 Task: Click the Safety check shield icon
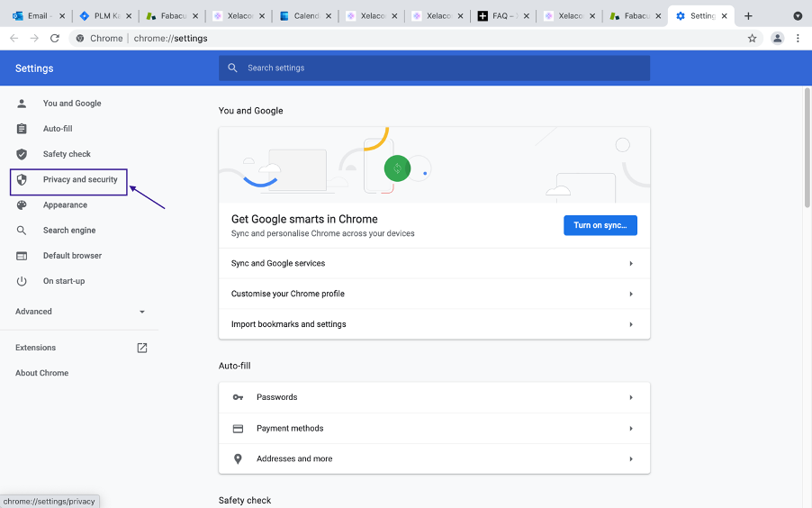tap(23, 154)
